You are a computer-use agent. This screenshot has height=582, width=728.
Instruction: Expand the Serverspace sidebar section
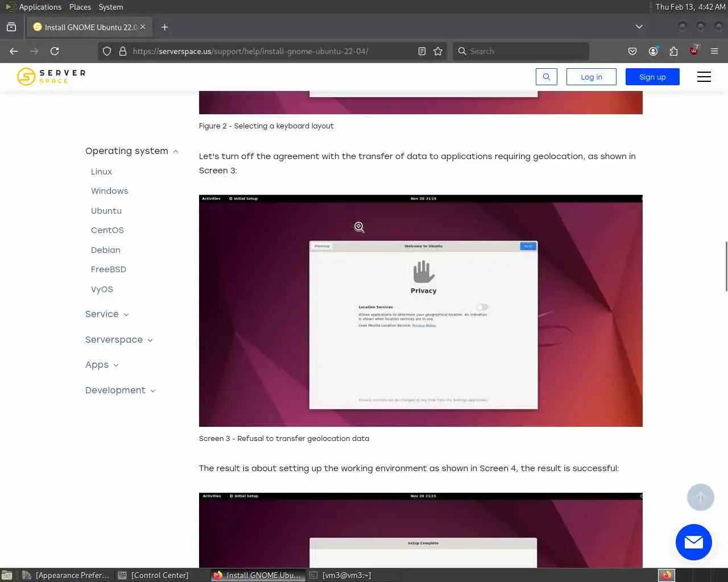pyautogui.click(x=119, y=339)
